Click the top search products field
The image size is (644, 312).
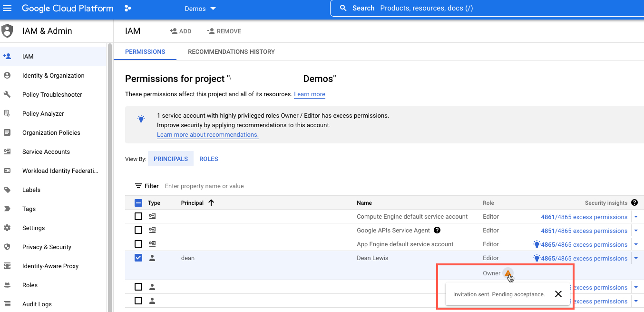click(487, 8)
